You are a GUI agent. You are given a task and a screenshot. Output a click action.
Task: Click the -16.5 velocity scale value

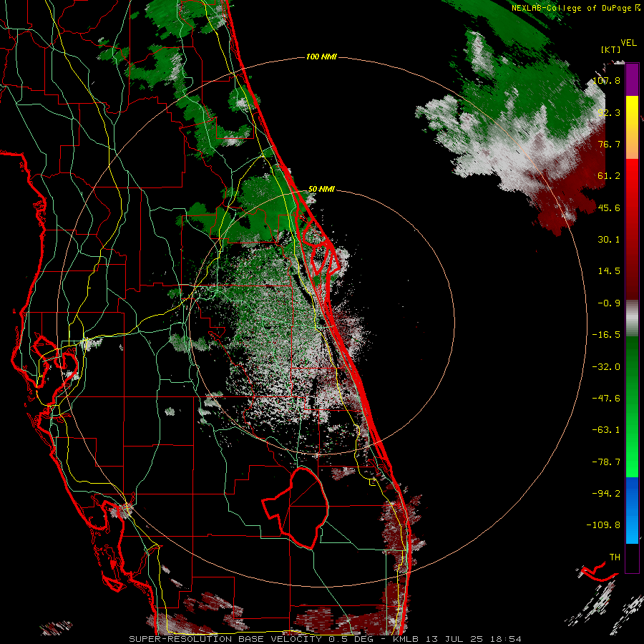(606, 335)
